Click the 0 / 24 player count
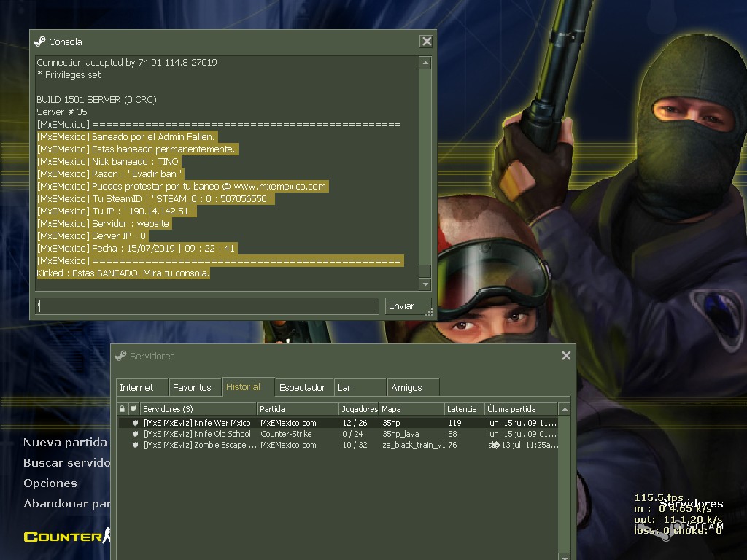 tap(352, 434)
